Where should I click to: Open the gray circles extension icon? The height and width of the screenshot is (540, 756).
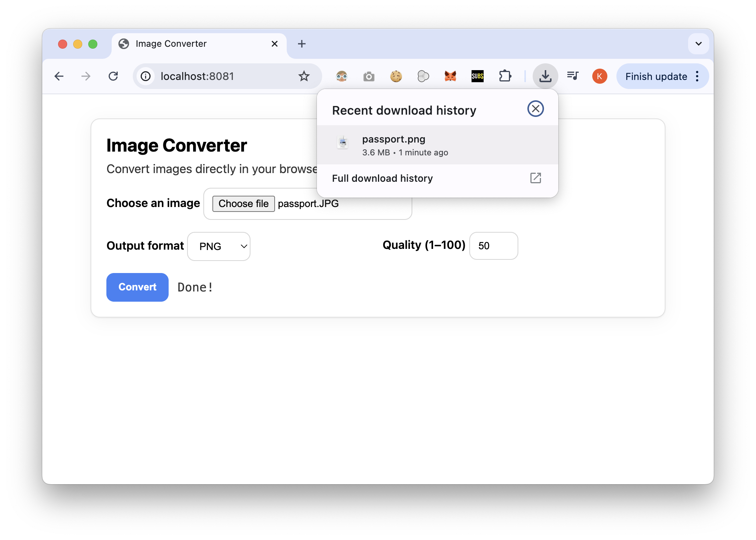point(423,77)
